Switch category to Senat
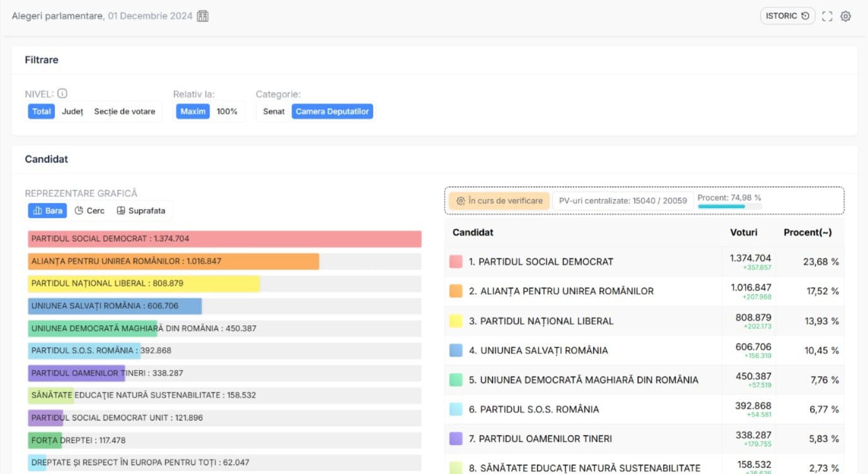 (x=274, y=112)
